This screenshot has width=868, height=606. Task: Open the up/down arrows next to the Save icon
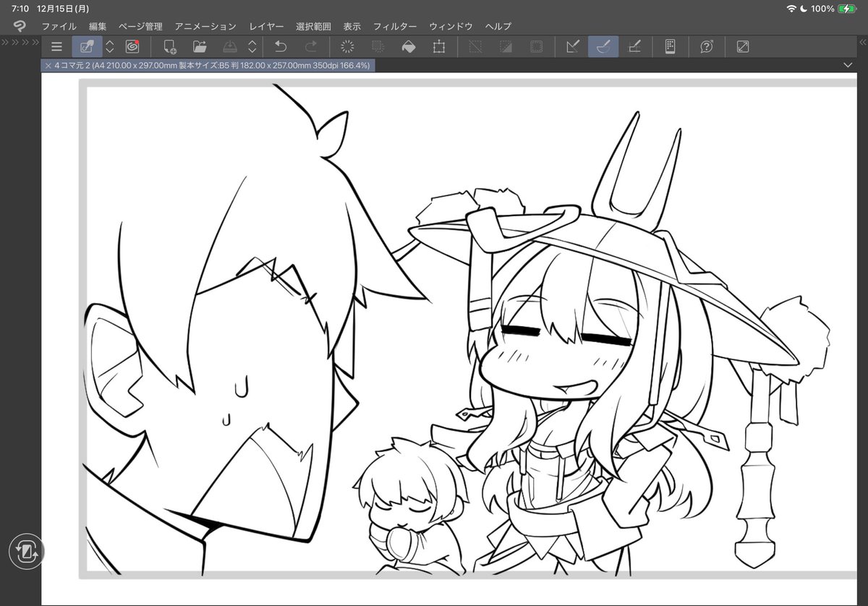click(252, 47)
